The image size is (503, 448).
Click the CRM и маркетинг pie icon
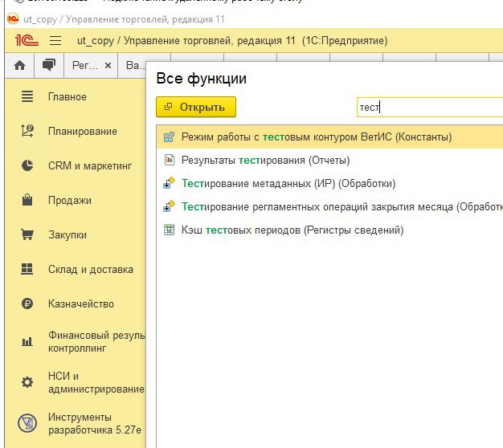[27, 165]
